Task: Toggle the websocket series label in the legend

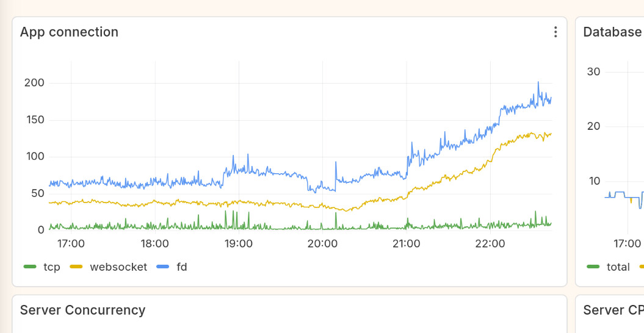Action: pos(118,267)
